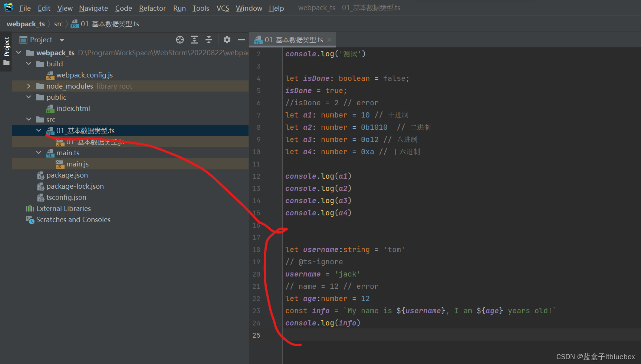641x364 pixels.
Task: Select opened file locate target icon
Action: tap(180, 40)
